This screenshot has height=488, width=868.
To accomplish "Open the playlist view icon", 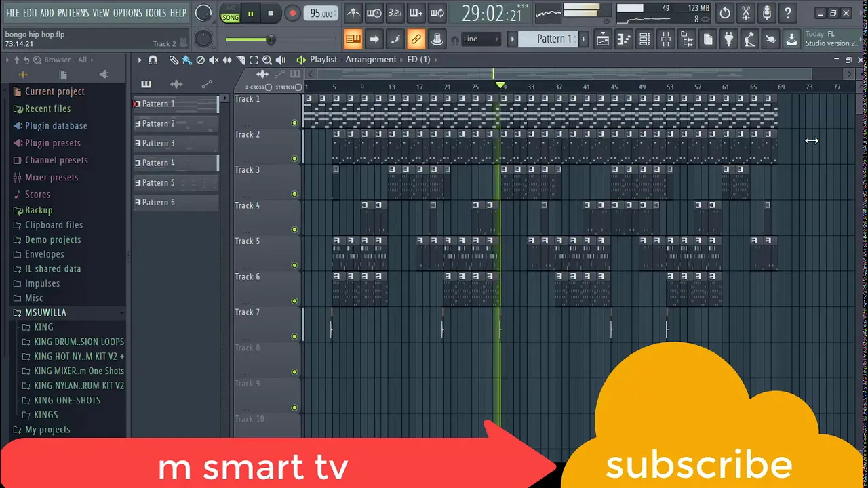I will click(603, 39).
